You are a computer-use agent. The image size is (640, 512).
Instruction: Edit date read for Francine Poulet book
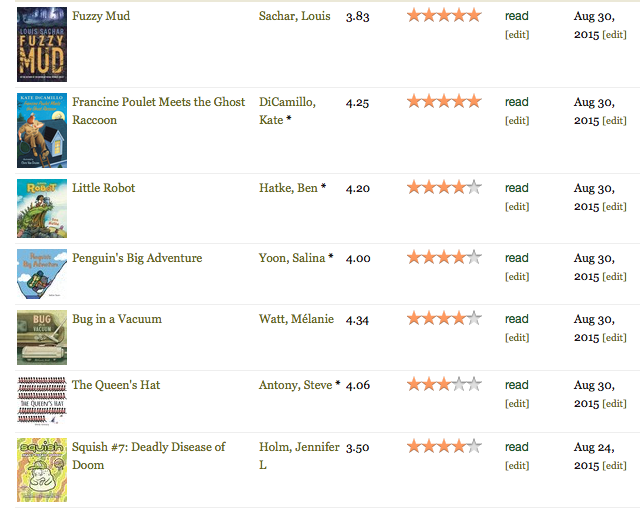click(x=614, y=120)
